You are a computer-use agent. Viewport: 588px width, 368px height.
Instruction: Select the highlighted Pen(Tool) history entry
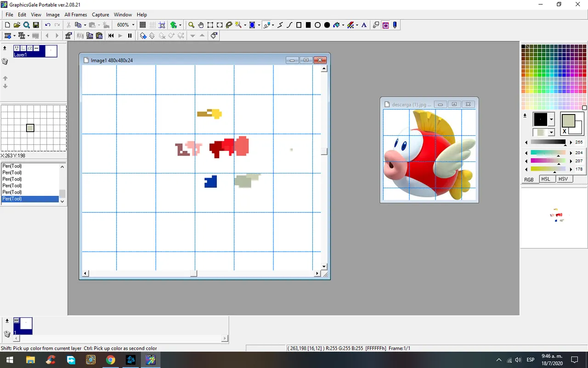tap(30, 199)
